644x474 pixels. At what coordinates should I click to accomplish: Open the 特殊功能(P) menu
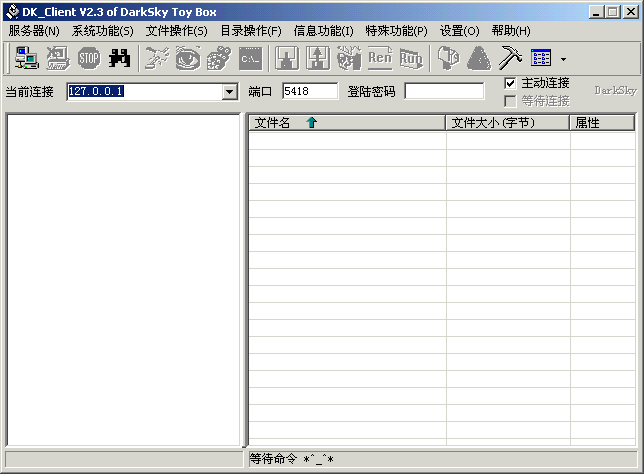point(396,31)
